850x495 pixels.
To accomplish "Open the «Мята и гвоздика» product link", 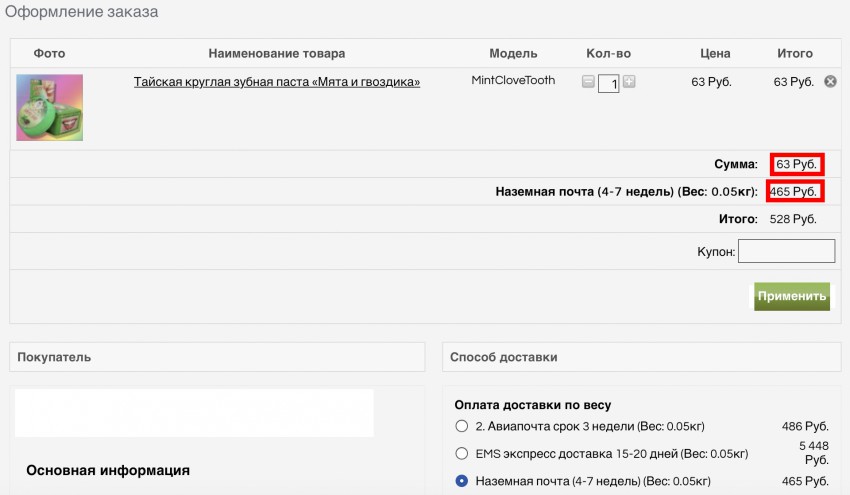I will click(277, 82).
